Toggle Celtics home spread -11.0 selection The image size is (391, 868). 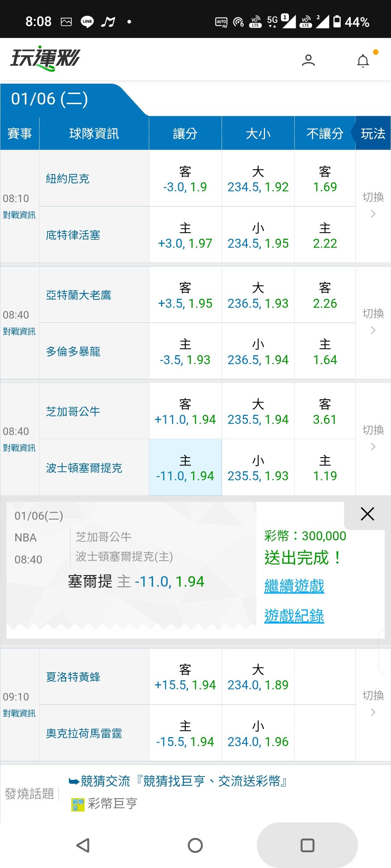point(185,468)
